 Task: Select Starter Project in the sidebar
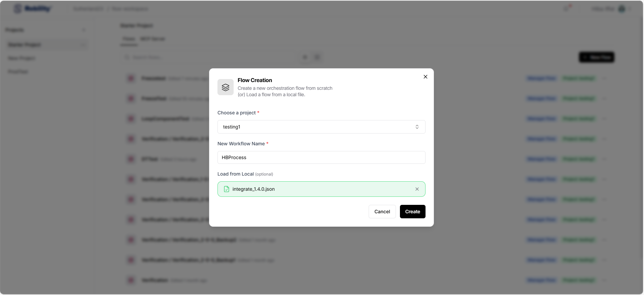pyautogui.click(x=25, y=45)
